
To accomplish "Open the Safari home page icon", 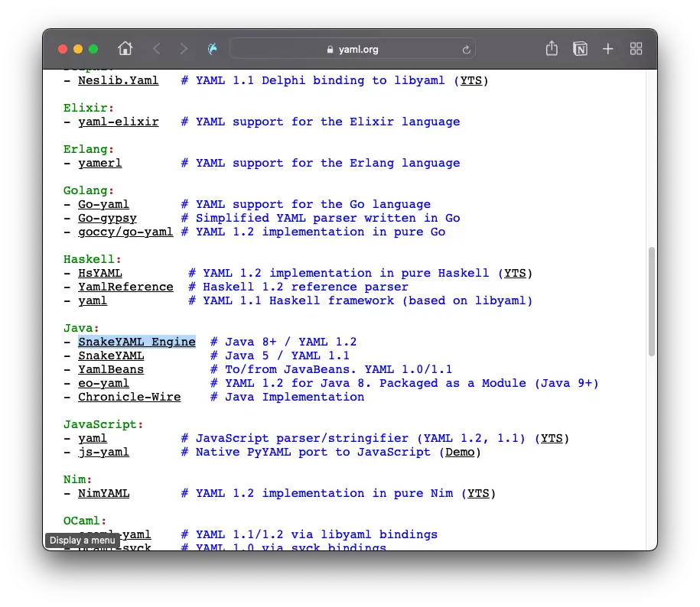I will click(125, 49).
